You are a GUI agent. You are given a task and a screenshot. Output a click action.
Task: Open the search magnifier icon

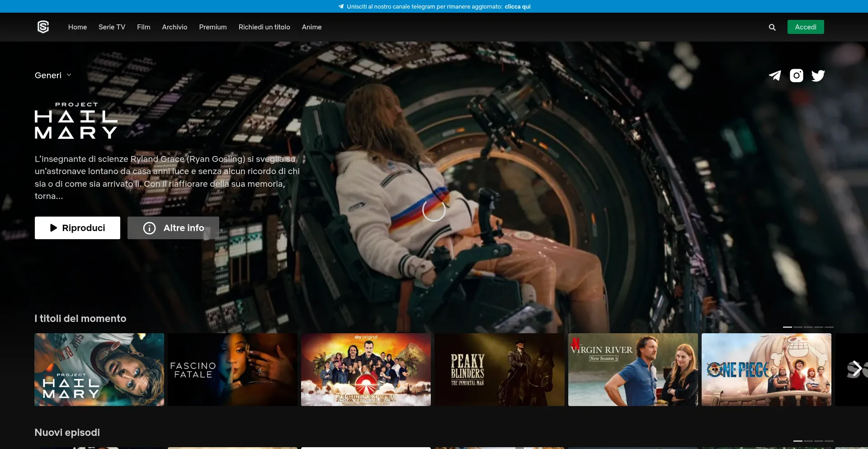coord(772,27)
